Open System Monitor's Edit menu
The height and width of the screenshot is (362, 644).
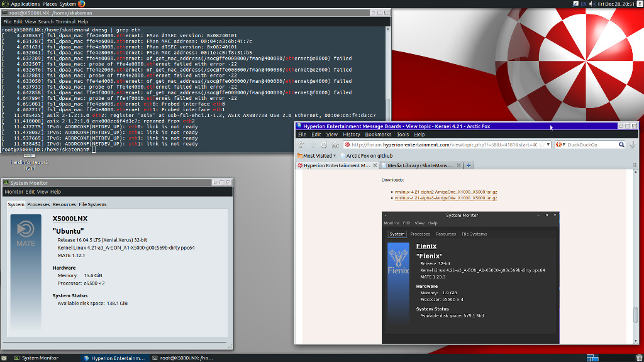click(30, 192)
